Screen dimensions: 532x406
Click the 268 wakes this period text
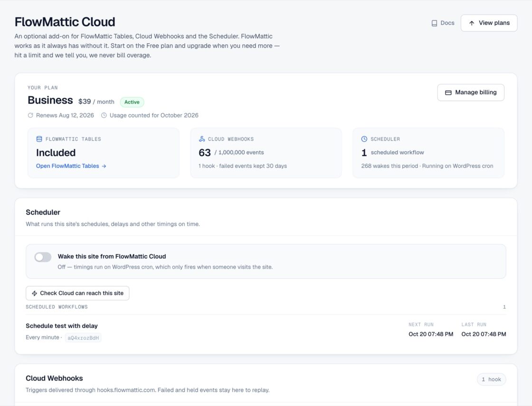tap(389, 166)
